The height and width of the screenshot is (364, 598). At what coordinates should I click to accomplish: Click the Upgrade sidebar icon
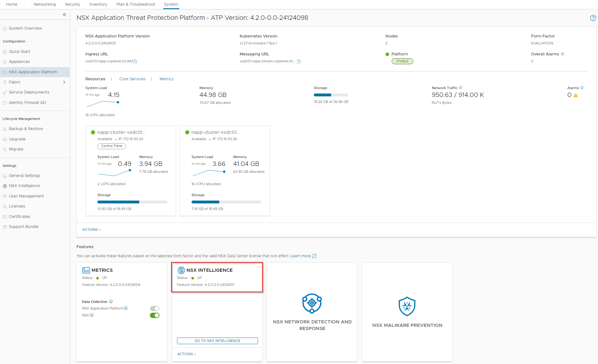[5, 139]
